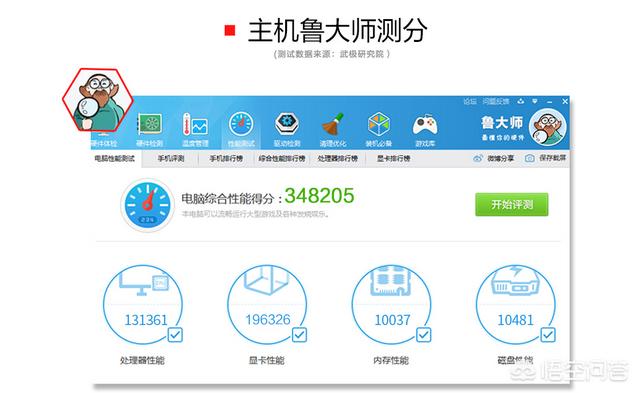Click the 保存截屏 camera icon

tap(529, 158)
